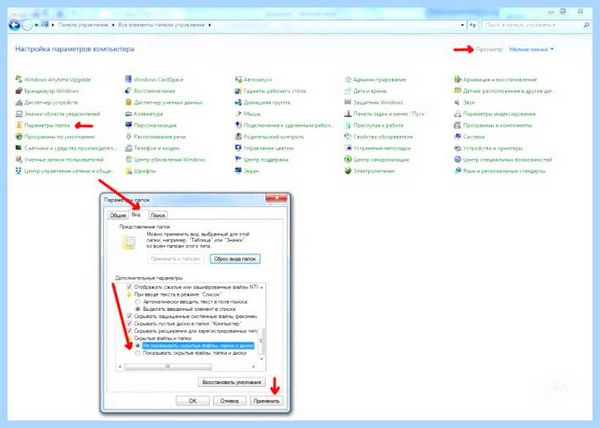Click the Применить button

[x=266, y=400]
